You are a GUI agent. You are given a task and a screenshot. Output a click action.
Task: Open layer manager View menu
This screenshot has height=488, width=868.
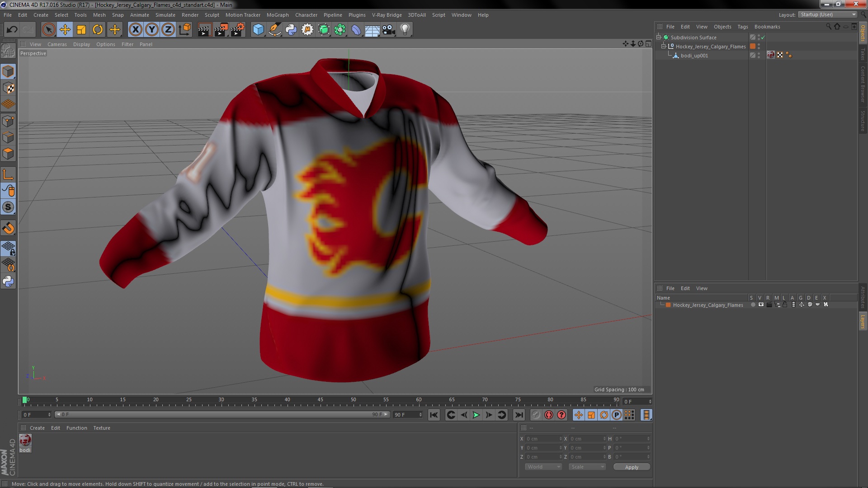point(702,288)
